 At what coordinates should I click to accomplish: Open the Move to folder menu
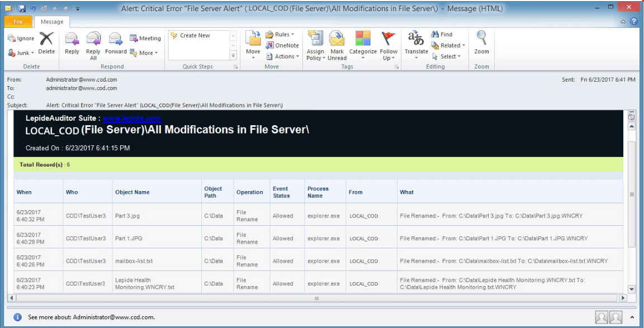(x=253, y=46)
